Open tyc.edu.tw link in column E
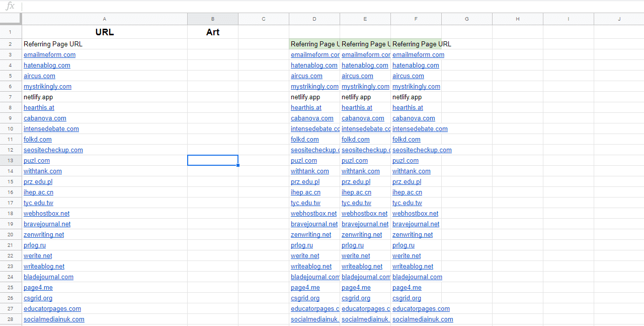 point(356,203)
